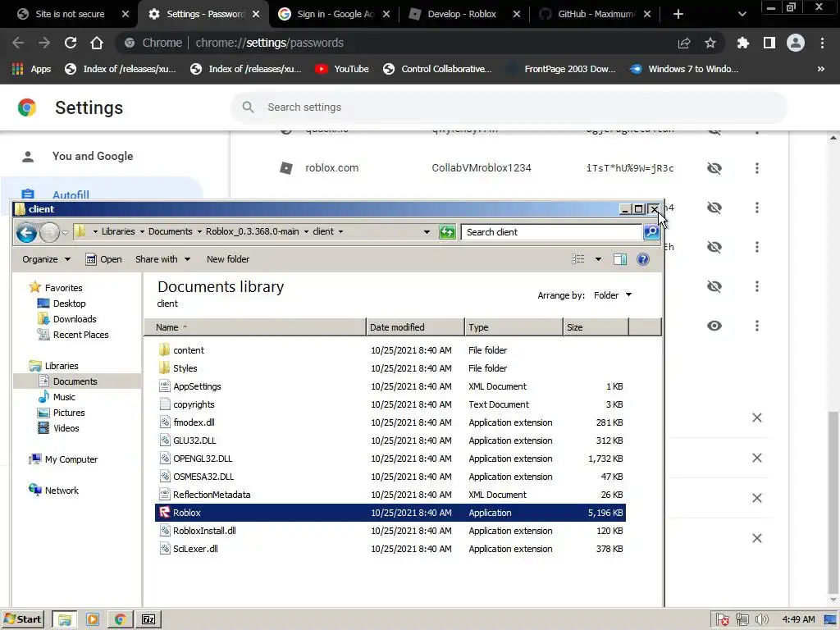Screen dimensions: 840x630
Task: Sort by Date modified column header
Action: 415,327
